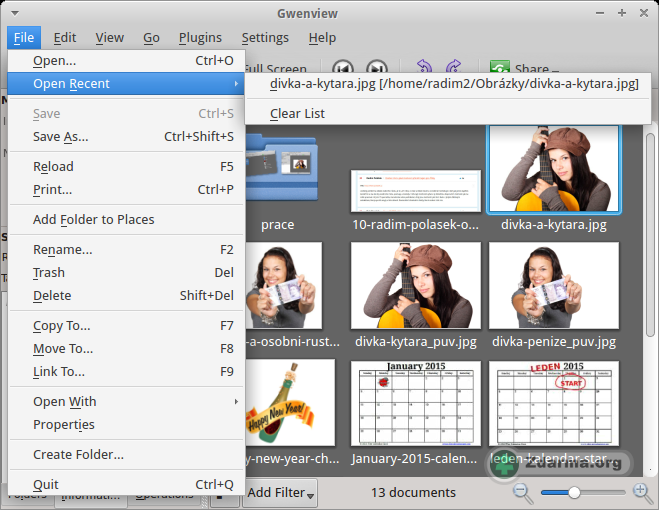Screen dimensions: 659x510
Task: Select Trash menu entry
Action: (x=126, y=272)
